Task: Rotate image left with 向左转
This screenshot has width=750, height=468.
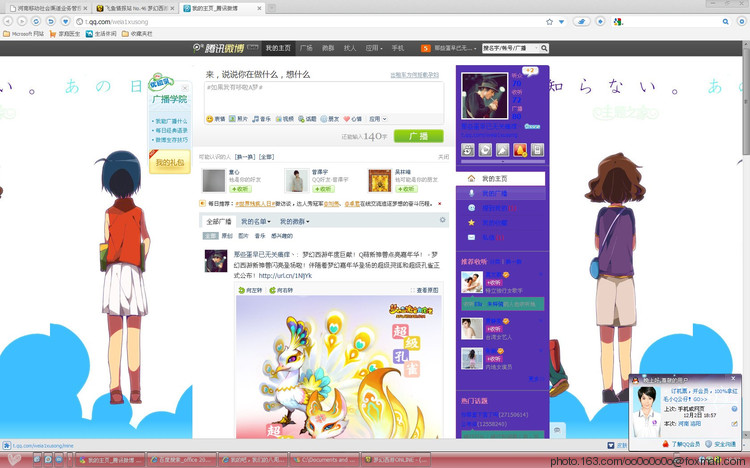Action: pyautogui.click(x=251, y=290)
